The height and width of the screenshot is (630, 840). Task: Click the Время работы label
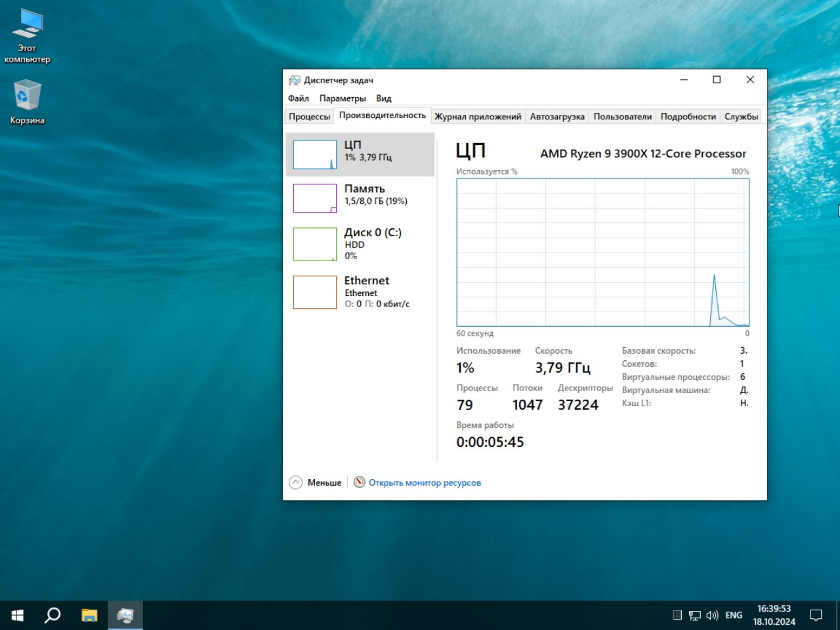[x=485, y=425]
